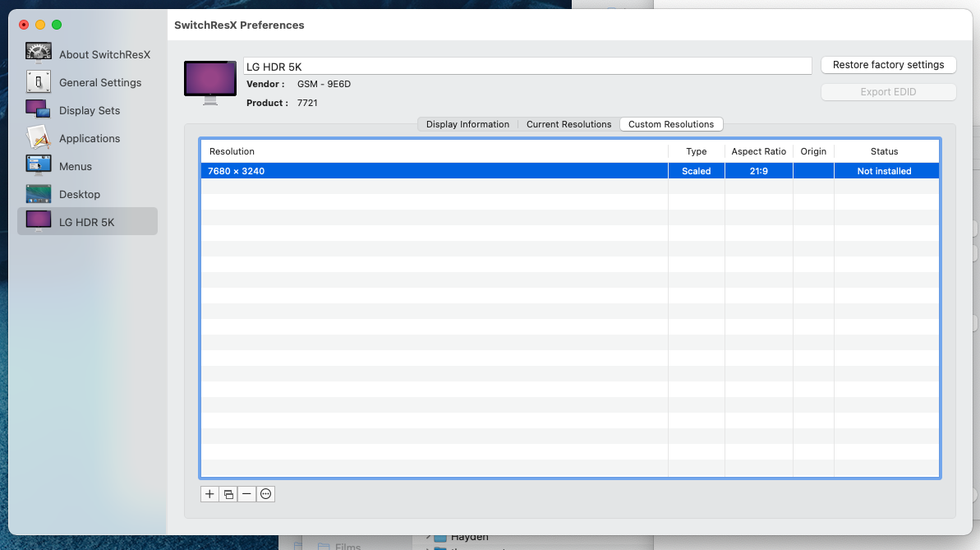Select the Custom Resolutions tab
Image resolution: width=980 pixels, height=550 pixels.
pyautogui.click(x=671, y=124)
